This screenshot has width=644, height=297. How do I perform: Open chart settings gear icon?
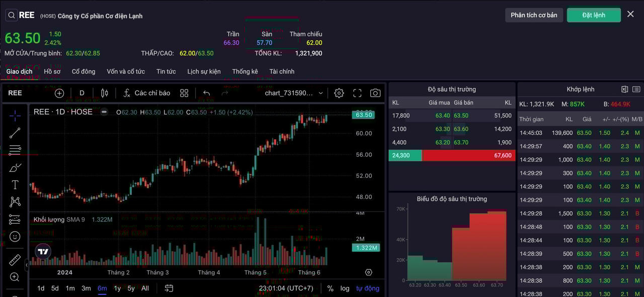[x=339, y=93]
